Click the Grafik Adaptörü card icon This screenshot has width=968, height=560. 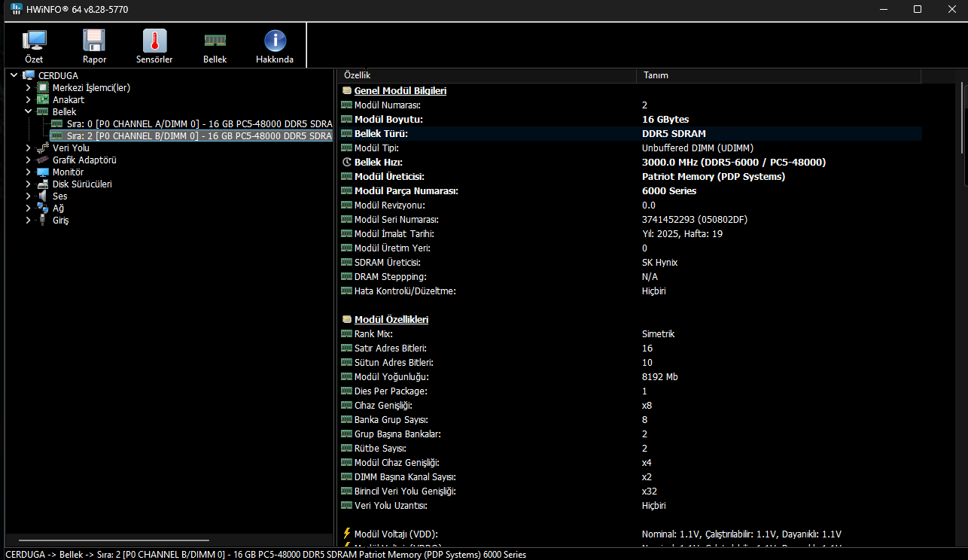[x=43, y=160]
